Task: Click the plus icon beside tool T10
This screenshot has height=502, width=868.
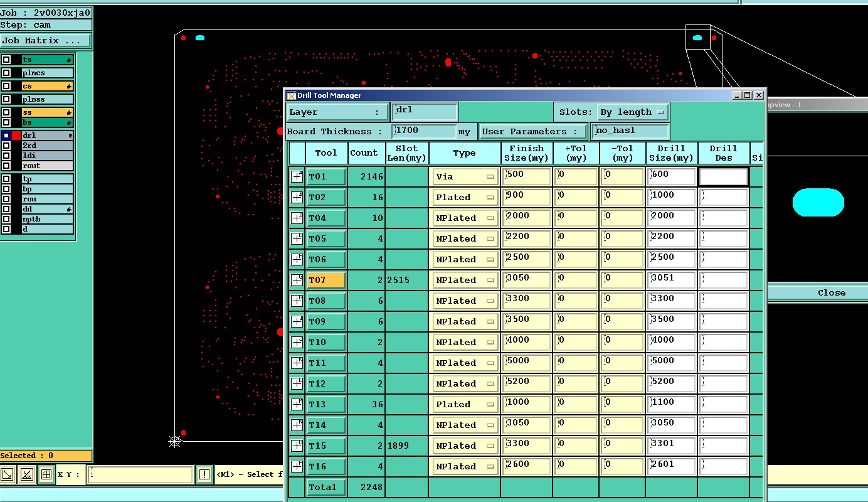Action: pyautogui.click(x=297, y=342)
